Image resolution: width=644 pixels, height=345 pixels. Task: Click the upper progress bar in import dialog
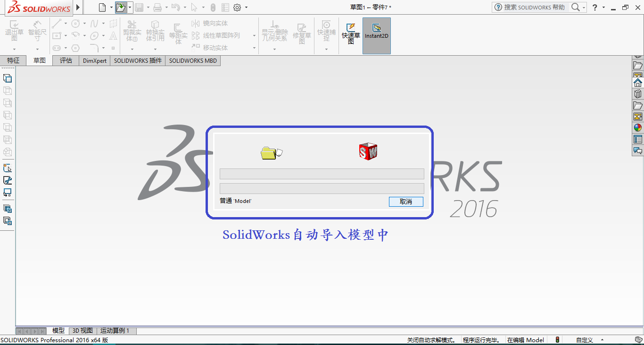pos(322,174)
